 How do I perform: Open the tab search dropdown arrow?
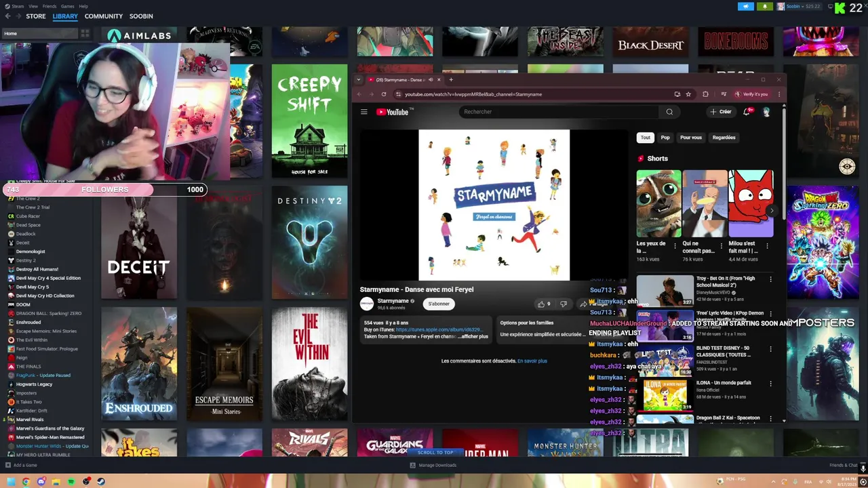(x=359, y=79)
